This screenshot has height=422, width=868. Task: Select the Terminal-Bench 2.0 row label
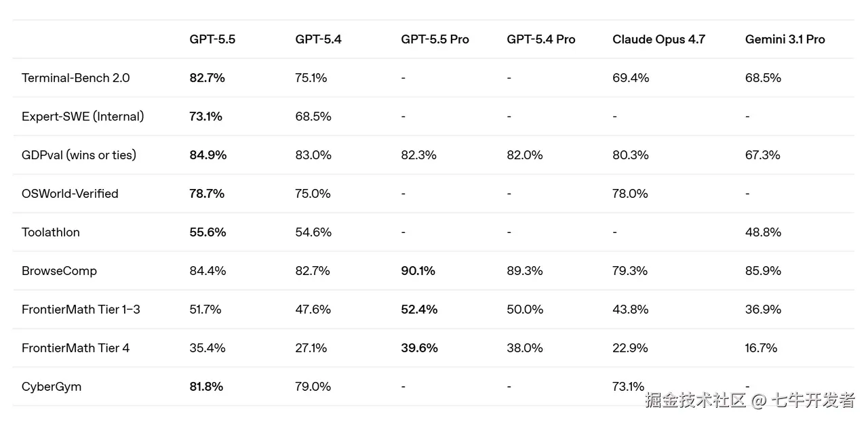tap(75, 78)
